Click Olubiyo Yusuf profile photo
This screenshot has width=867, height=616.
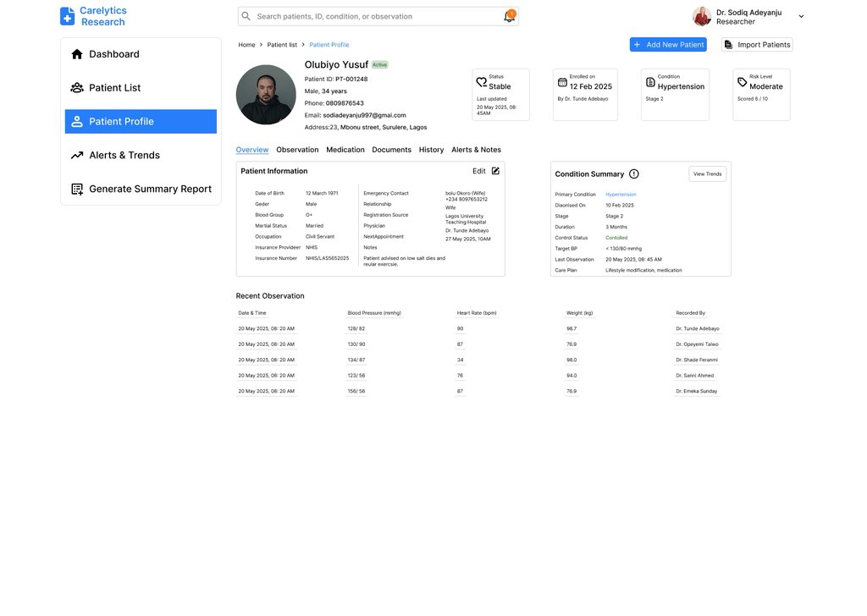(266, 95)
